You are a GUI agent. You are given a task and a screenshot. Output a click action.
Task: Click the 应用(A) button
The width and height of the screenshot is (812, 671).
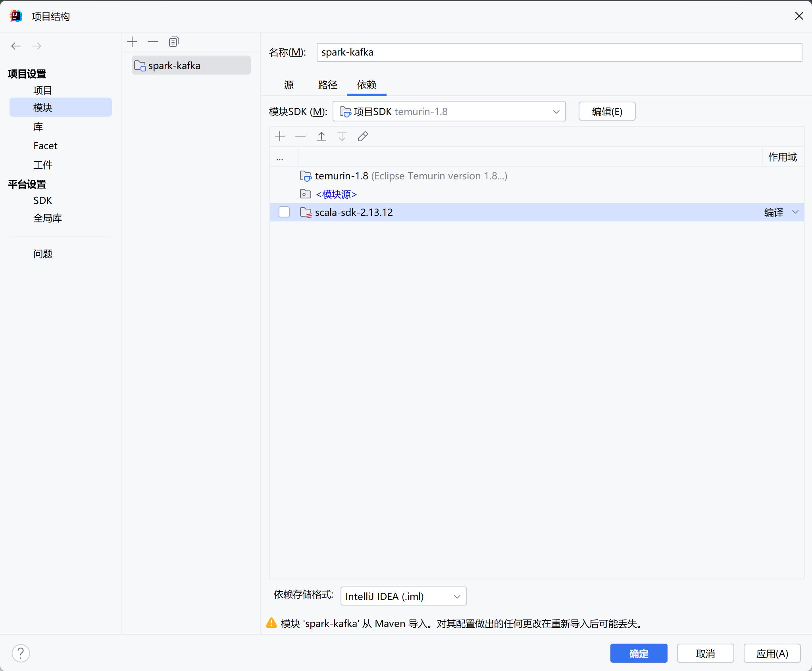pos(772,653)
